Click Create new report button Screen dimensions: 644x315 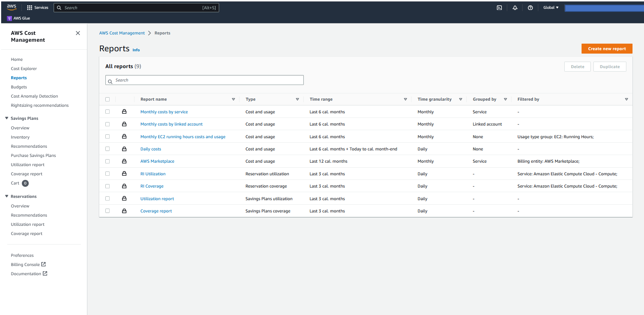[x=607, y=49]
